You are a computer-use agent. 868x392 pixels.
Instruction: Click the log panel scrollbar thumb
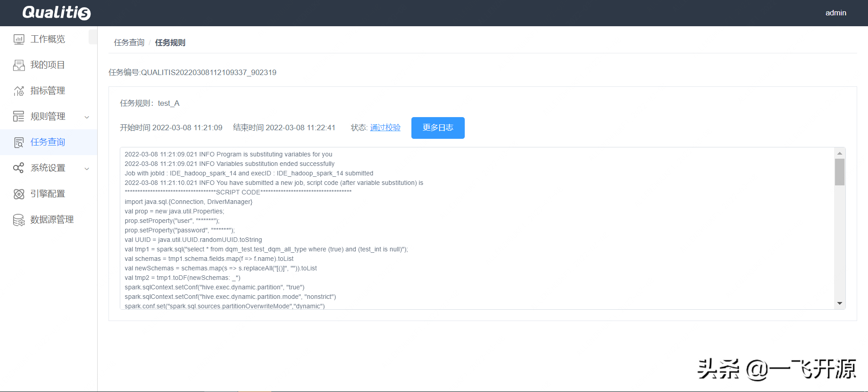coord(840,172)
